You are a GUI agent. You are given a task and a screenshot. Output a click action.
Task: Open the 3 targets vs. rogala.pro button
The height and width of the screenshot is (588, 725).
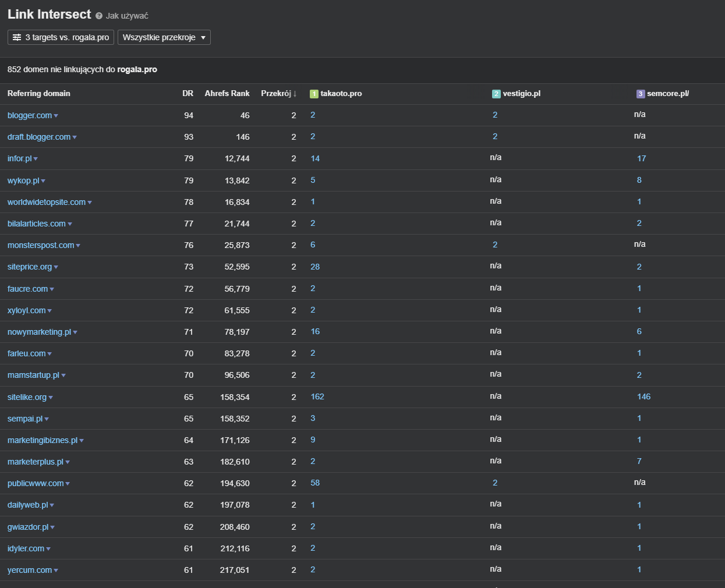click(x=61, y=37)
